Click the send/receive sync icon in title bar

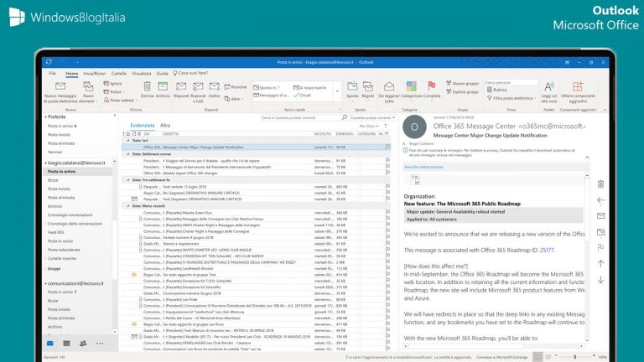point(49,62)
